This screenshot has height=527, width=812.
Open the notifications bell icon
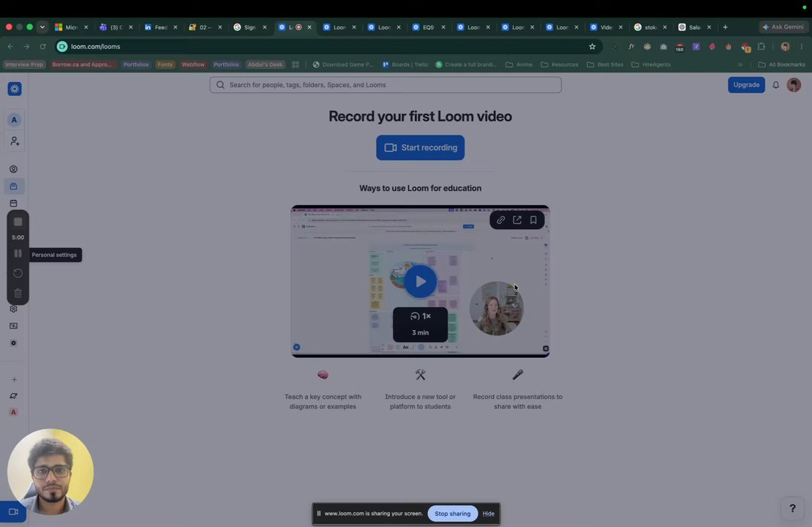click(775, 85)
